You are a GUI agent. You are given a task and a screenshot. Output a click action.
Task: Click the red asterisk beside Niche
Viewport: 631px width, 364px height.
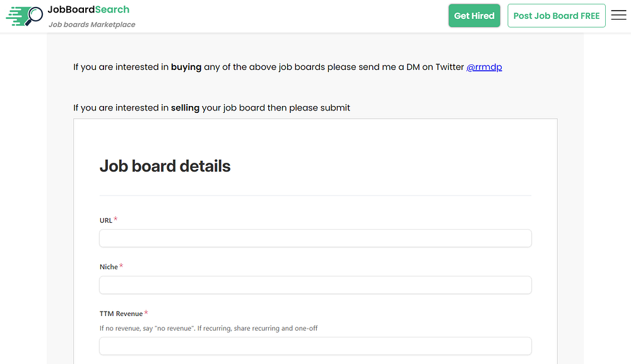(121, 266)
